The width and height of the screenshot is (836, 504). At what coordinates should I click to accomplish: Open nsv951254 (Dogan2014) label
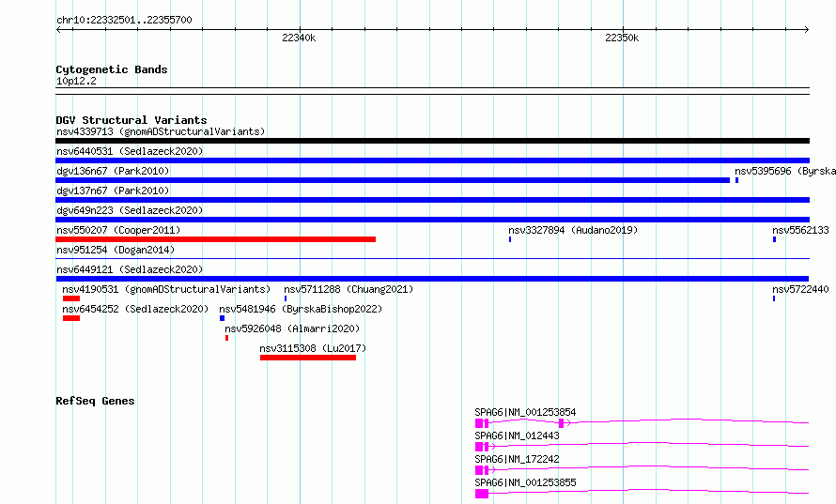[x=116, y=250]
